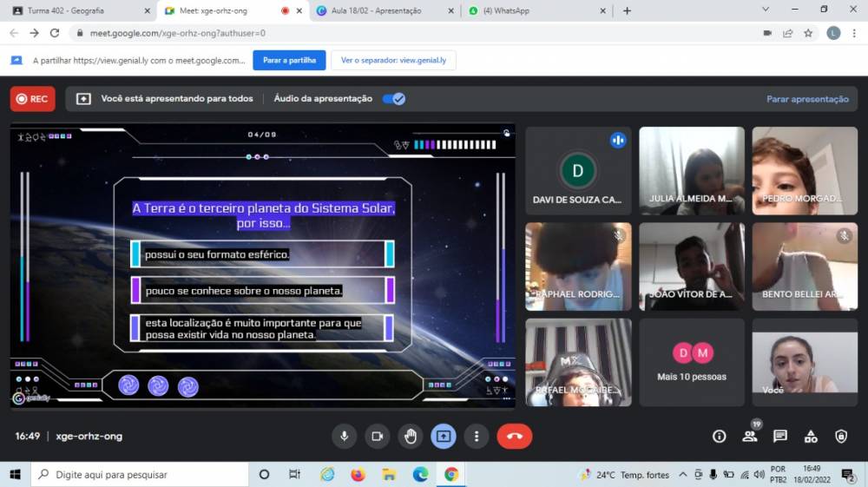Click Parar apresentação link

click(x=807, y=99)
